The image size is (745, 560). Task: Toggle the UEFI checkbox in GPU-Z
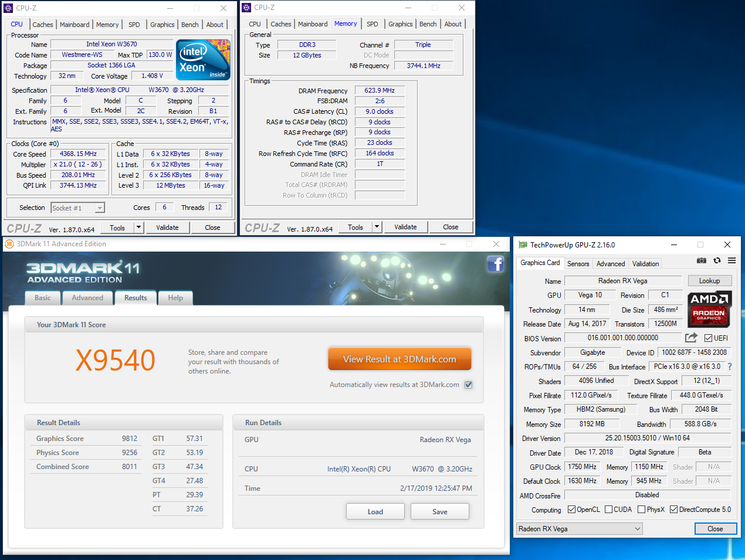(x=708, y=338)
